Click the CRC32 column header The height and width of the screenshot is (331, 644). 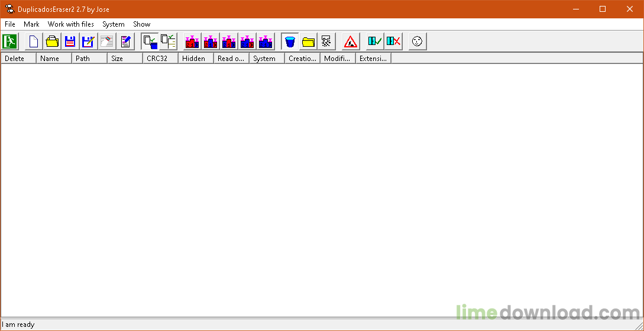160,59
